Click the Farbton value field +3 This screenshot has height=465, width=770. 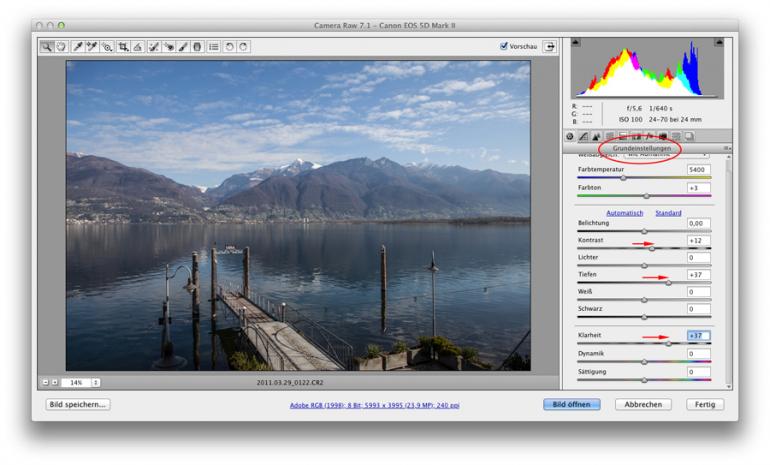(x=698, y=188)
